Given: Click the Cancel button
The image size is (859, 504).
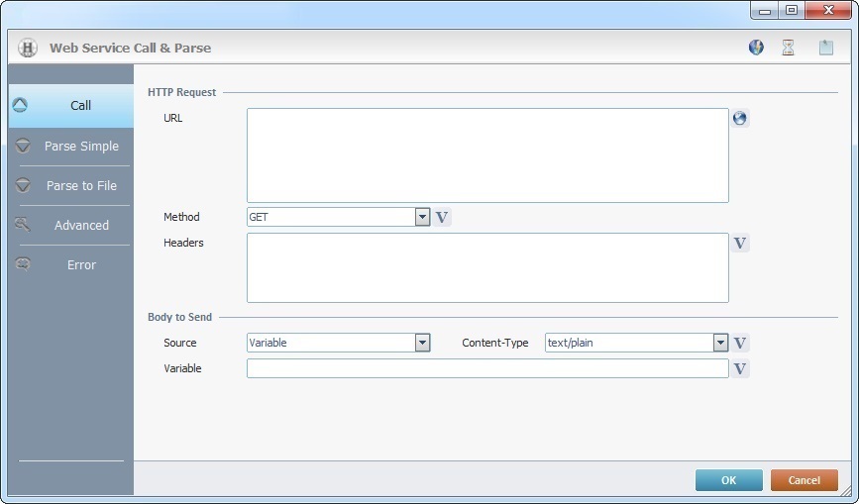Looking at the screenshot, I should (804, 480).
